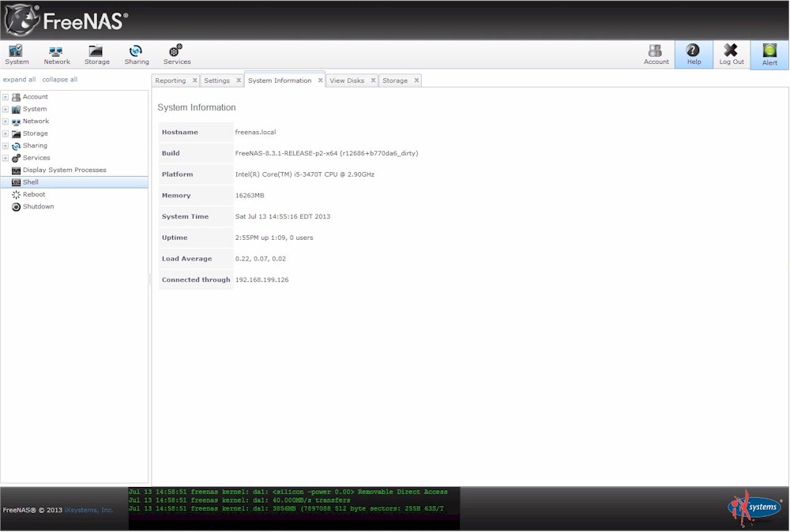Click hostname value freenas.local

click(255, 133)
